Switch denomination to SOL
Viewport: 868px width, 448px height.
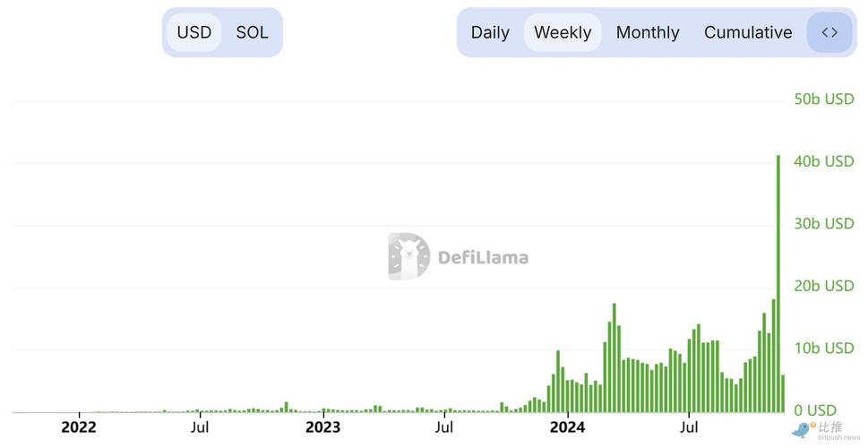252,32
